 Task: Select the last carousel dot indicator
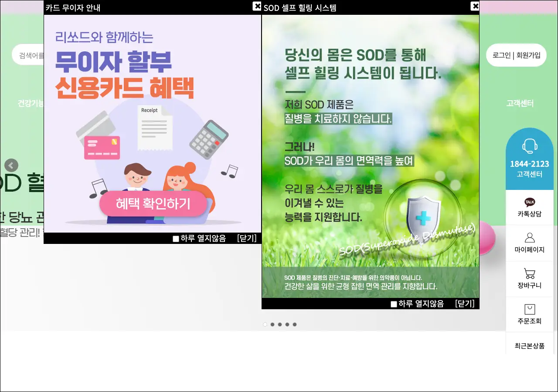pos(295,324)
